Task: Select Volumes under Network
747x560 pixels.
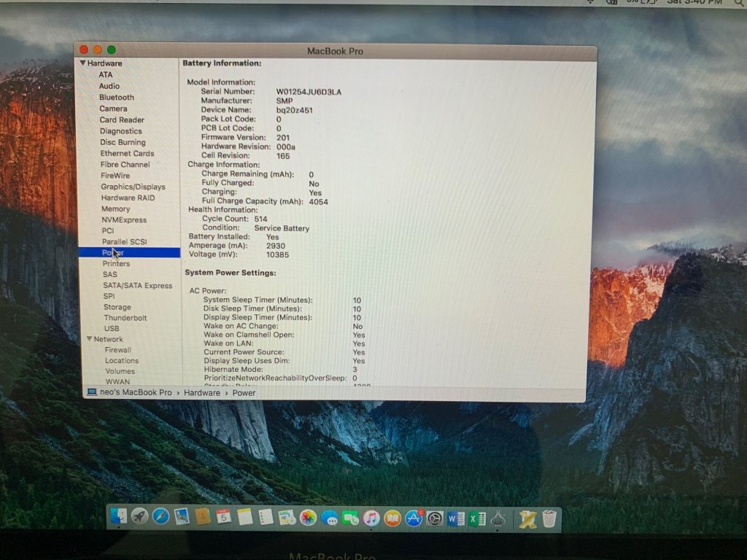Action: click(x=120, y=371)
